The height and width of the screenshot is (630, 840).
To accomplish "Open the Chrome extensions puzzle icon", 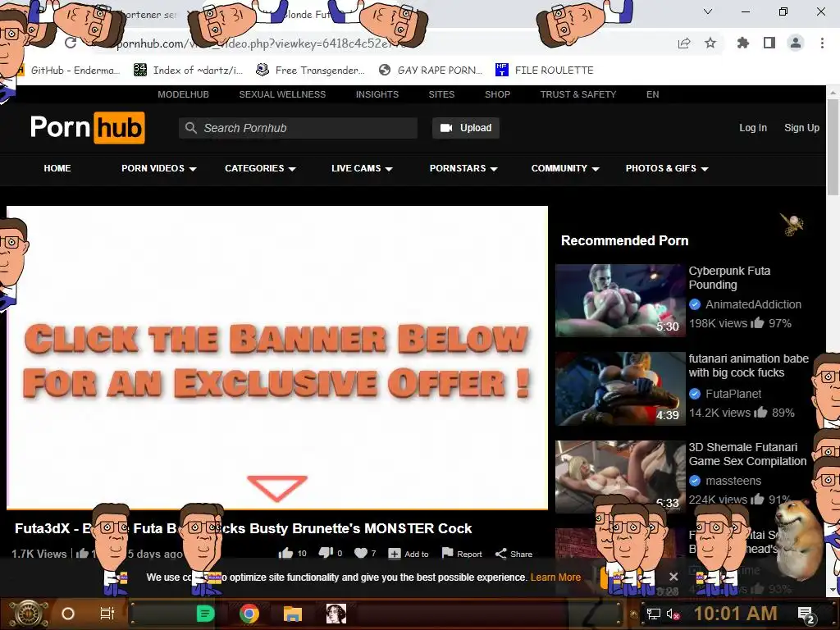I will coord(742,43).
